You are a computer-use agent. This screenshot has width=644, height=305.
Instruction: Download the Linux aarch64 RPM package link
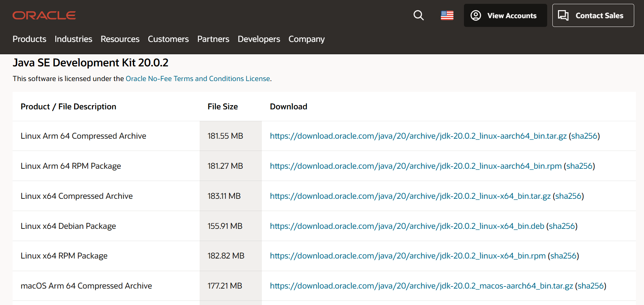click(416, 166)
